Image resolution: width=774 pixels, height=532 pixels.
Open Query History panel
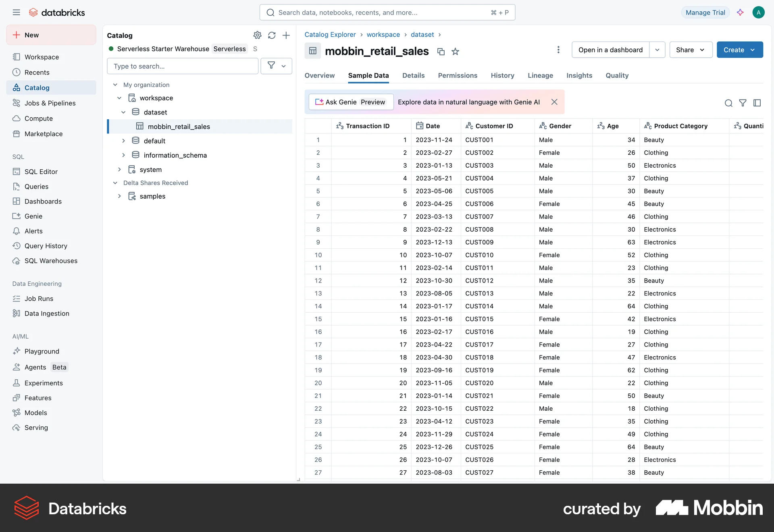tap(46, 246)
